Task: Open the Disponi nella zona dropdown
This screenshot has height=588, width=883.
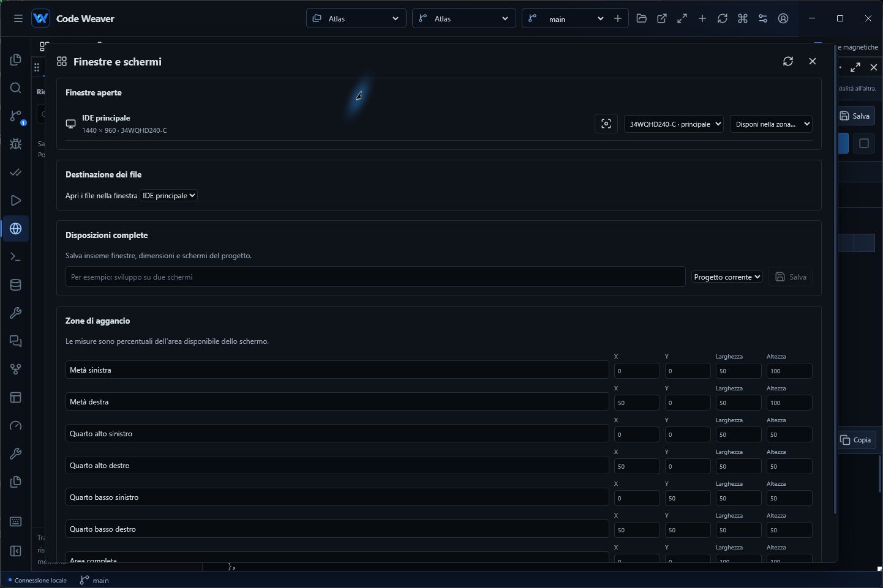Action: [771, 124]
